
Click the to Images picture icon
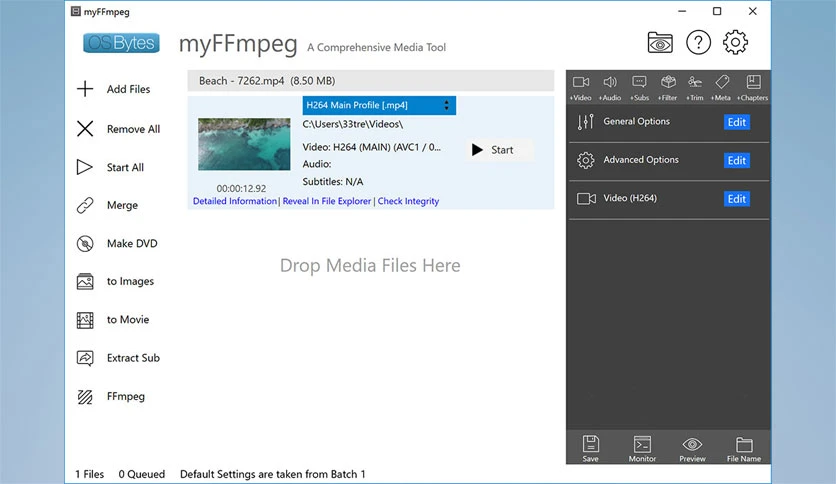click(x=85, y=281)
